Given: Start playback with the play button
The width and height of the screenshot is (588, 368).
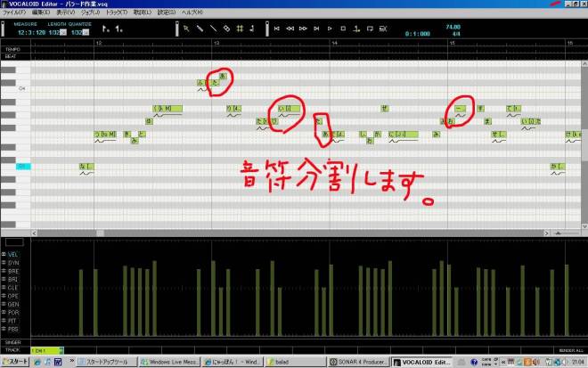Looking at the screenshot, I should click(330, 29).
